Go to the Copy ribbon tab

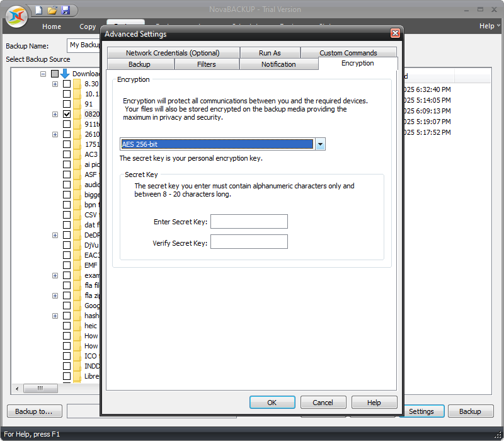click(88, 26)
